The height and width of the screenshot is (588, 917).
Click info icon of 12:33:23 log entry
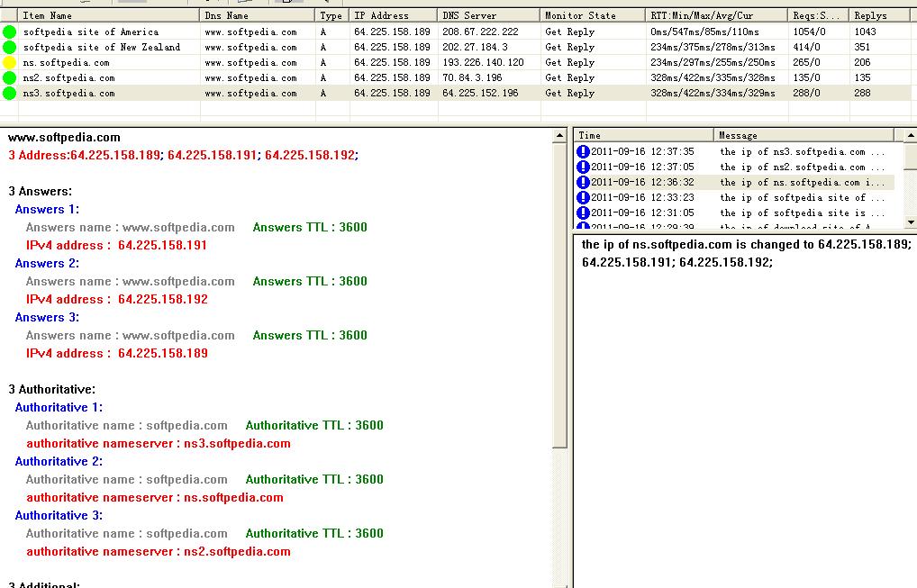click(583, 197)
